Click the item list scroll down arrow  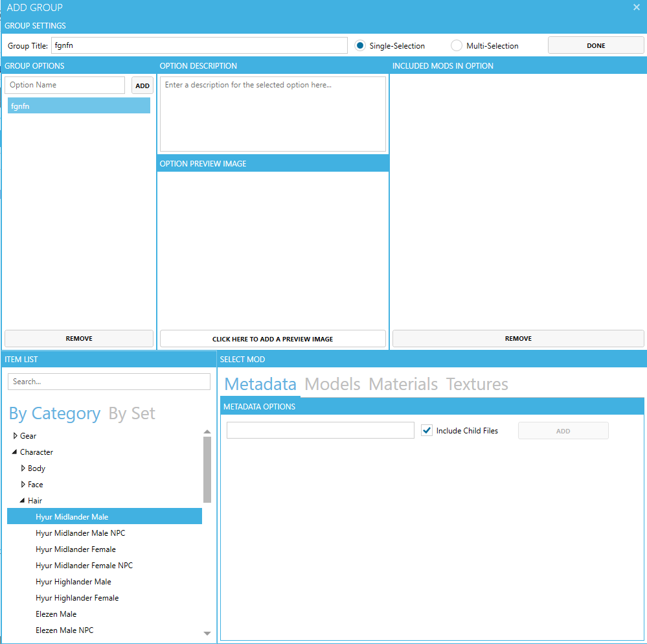pos(207,633)
